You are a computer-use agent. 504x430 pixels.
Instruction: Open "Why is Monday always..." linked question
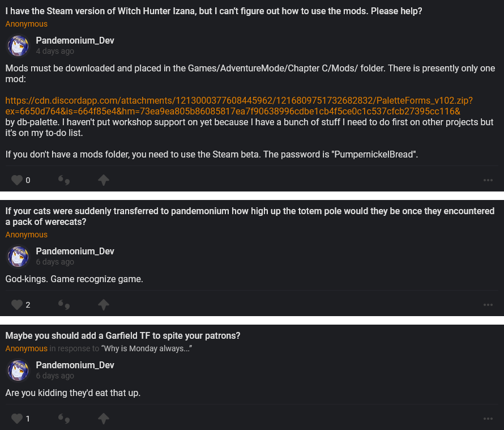(x=146, y=348)
